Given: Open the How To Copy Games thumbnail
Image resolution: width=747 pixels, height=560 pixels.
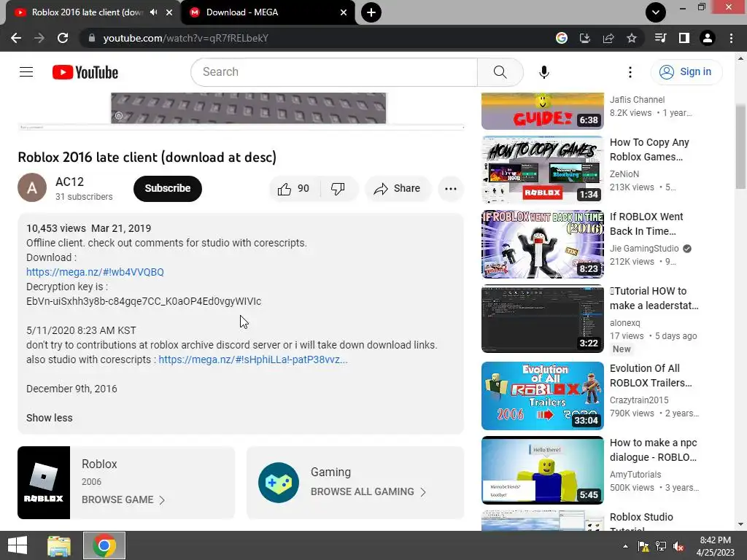Looking at the screenshot, I should [x=542, y=170].
